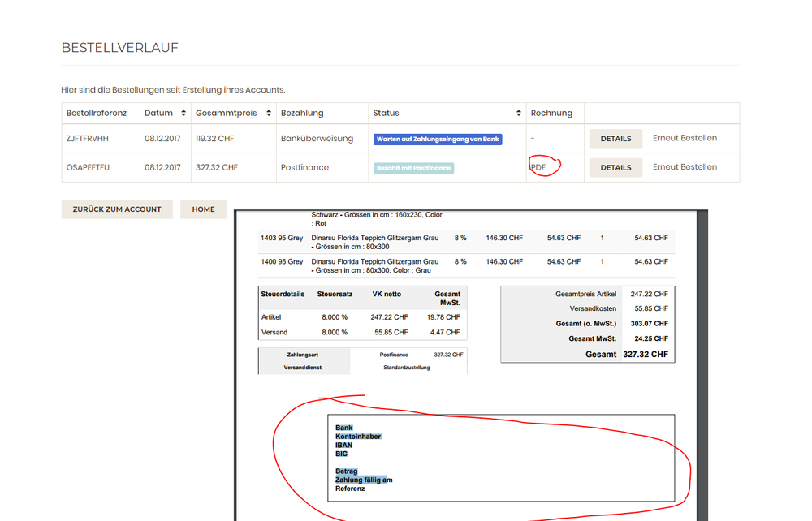This screenshot has height=521, width=812.
Task: Sort orders by Status column arrows
Action: coord(518,114)
